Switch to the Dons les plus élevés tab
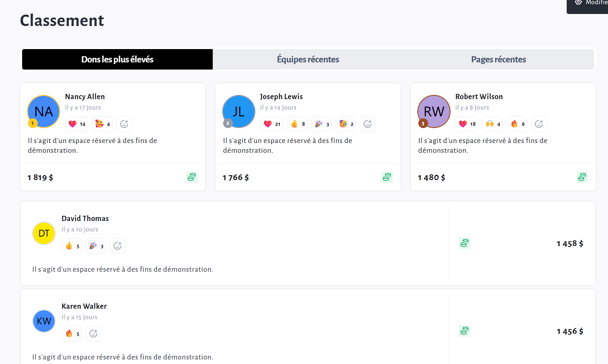Screen dimensions: 608x364 pos(117,59)
